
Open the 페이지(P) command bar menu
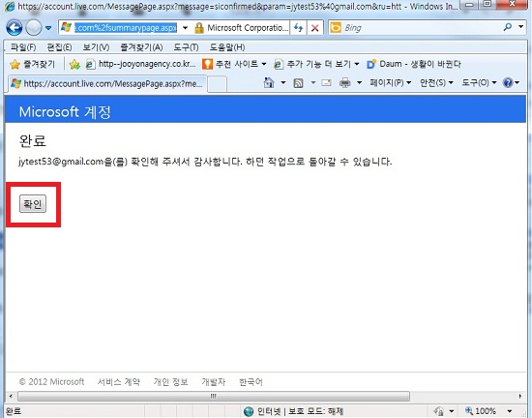coord(390,82)
